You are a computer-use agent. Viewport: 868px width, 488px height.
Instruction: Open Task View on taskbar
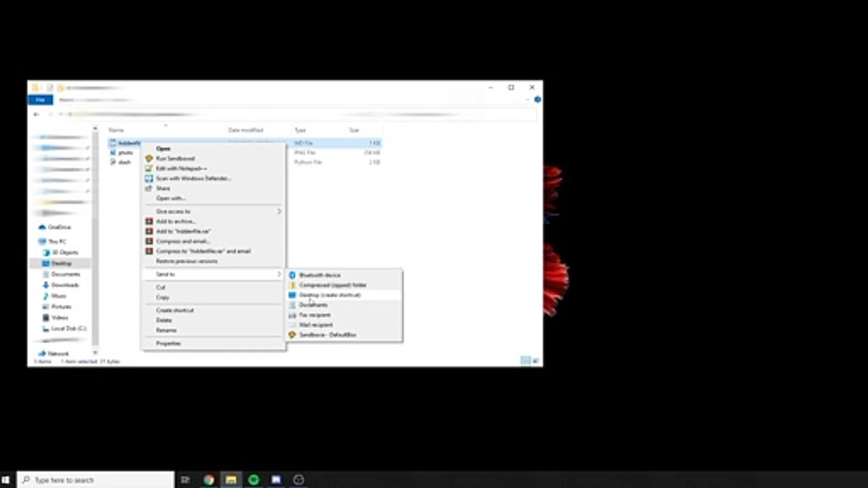coord(185,480)
